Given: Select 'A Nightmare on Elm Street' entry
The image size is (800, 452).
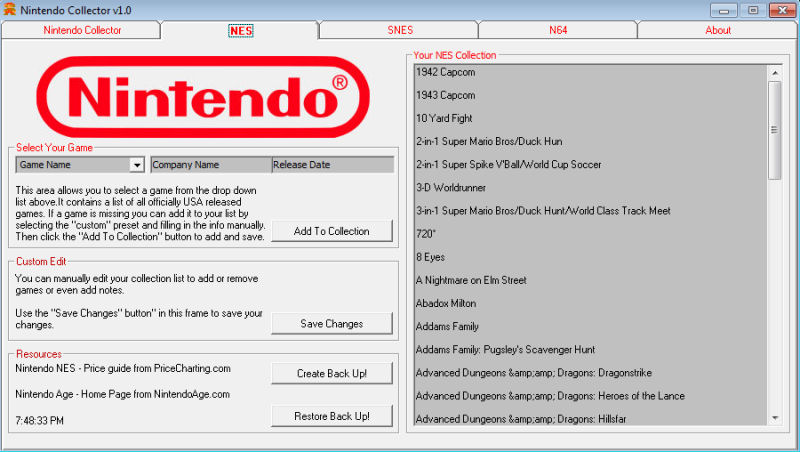Looking at the screenshot, I should pyautogui.click(x=471, y=280).
